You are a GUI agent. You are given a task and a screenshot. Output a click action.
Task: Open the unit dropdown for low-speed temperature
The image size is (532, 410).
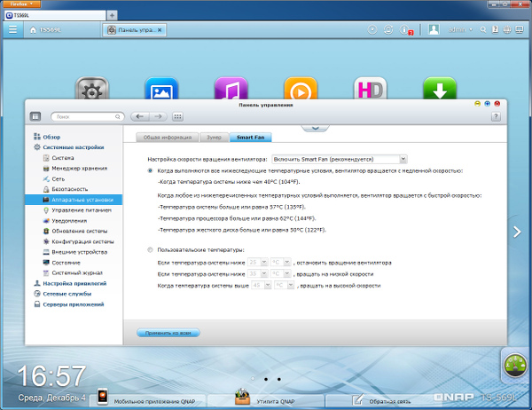[x=281, y=274]
